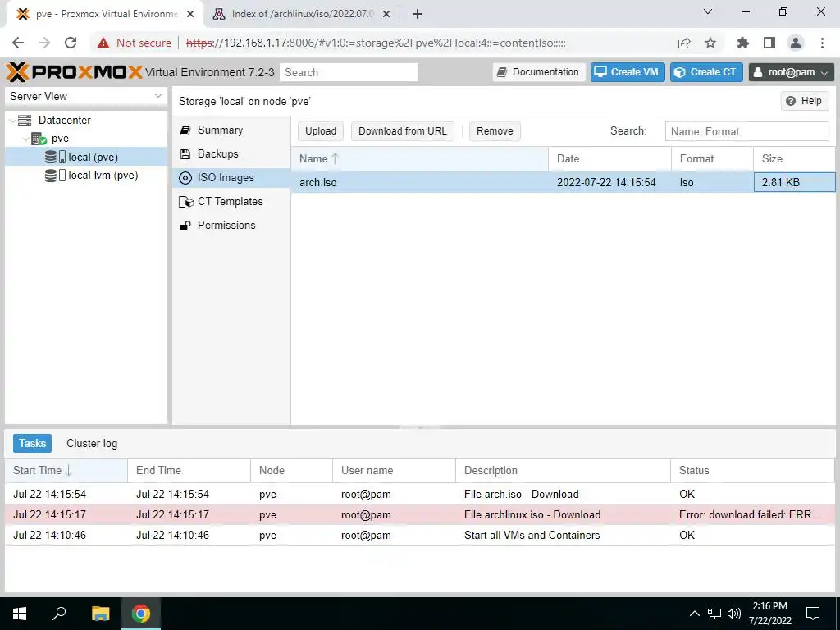Open the Help button
The height and width of the screenshot is (630, 840).
pyautogui.click(x=804, y=101)
